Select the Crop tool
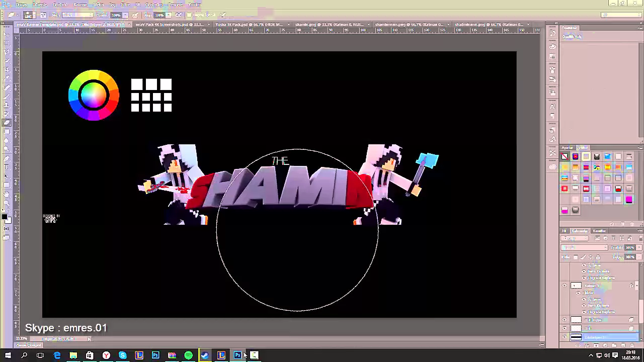The image size is (644, 362). coord(7,70)
